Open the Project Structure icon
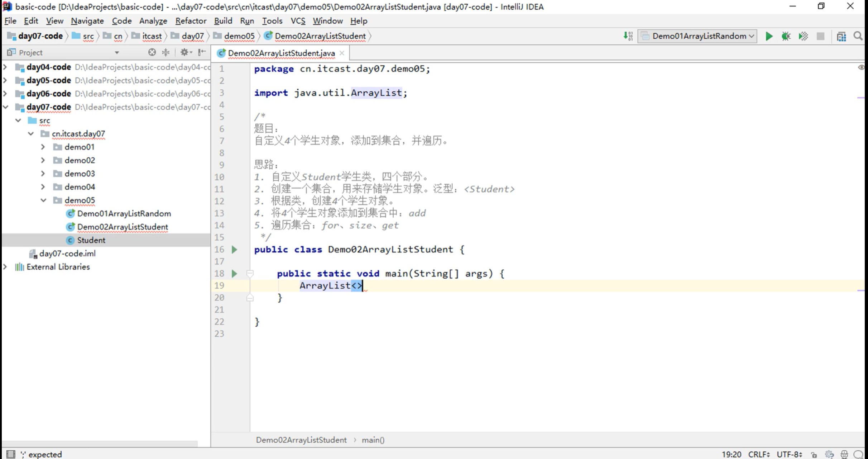868x459 pixels. tap(841, 36)
